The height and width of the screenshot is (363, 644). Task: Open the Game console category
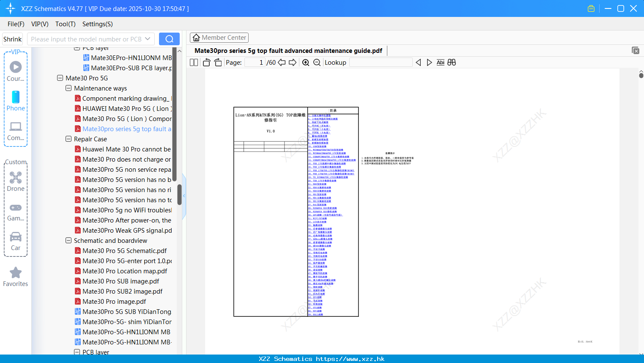pyautogui.click(x=16, y=212)
